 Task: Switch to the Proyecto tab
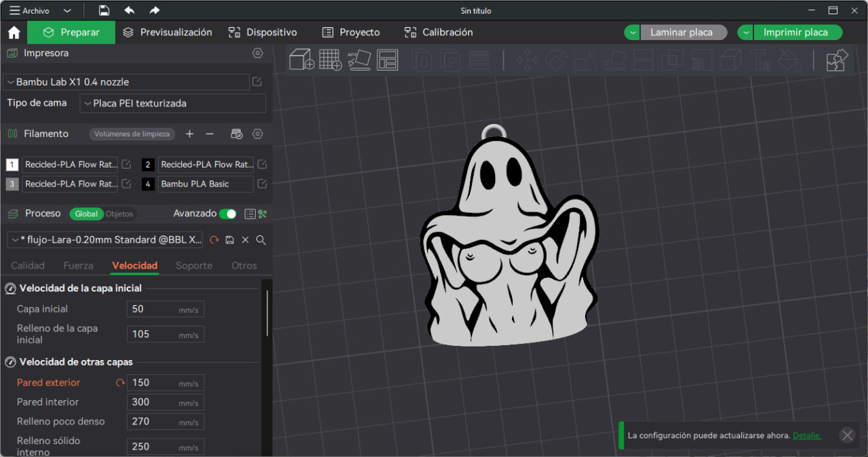click(x=351, y=33)
